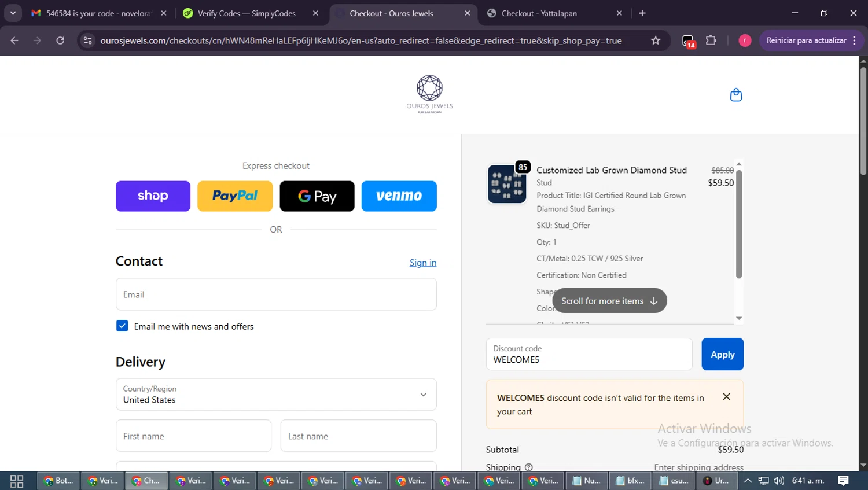
Task: Open the taskbar network icon
Action: [x=764, y=481]
